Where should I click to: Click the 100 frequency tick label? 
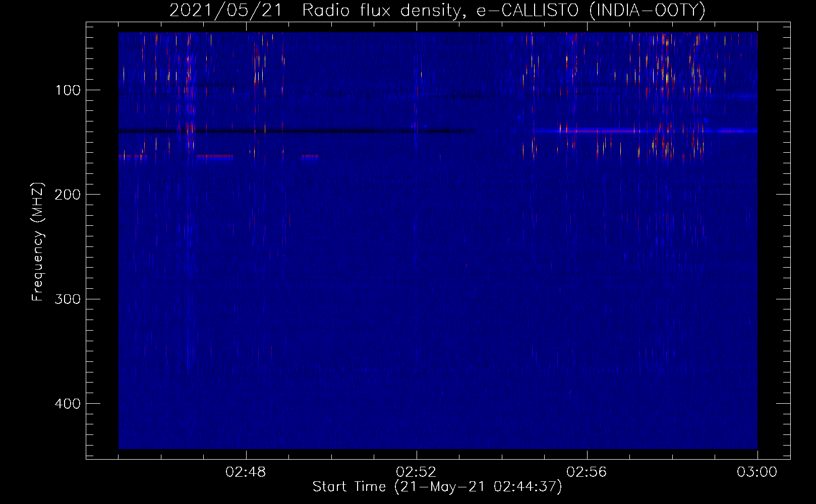pos(68,90)
